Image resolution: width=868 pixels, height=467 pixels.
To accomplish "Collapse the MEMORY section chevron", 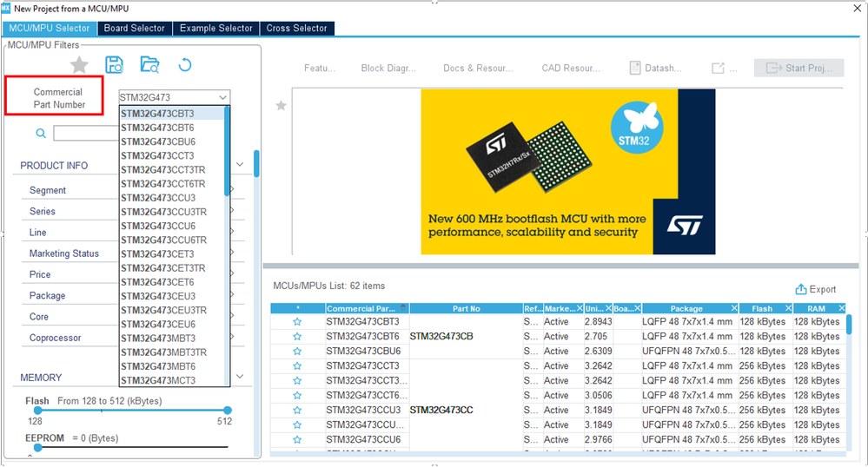I will coord(240,376).
